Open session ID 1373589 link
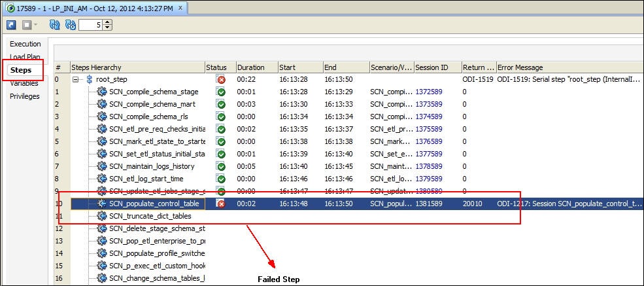Screen dimensions: 644x286 pyautogui.click(x=429, y=104)
